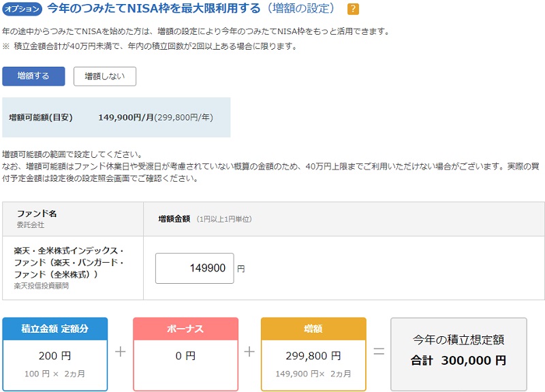Click the 100 円 × 2カ月 breakdown text
Image resolution: width=545 pixels, height=392 pixels.
point(55,374)
